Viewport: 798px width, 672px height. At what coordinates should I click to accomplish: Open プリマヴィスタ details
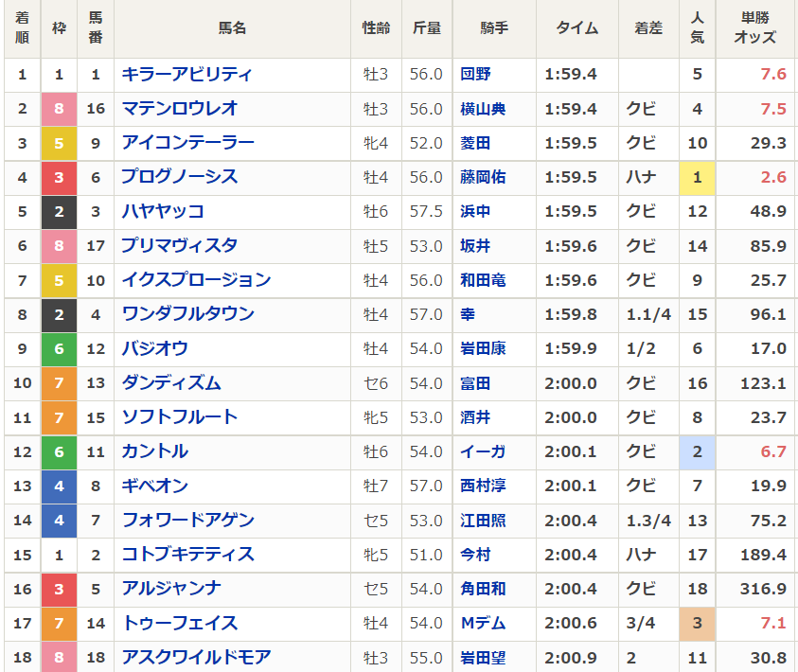[x=180, y=246]
